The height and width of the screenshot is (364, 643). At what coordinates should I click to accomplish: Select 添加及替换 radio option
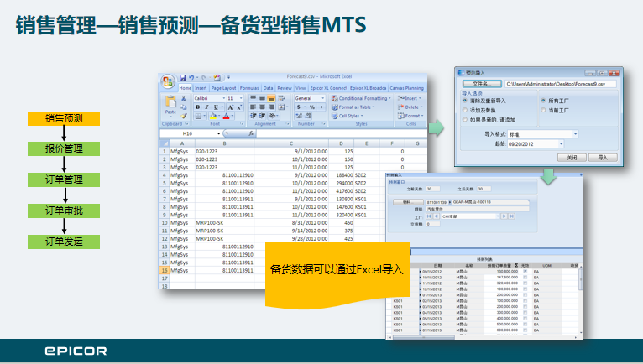(x=464, y=110)
